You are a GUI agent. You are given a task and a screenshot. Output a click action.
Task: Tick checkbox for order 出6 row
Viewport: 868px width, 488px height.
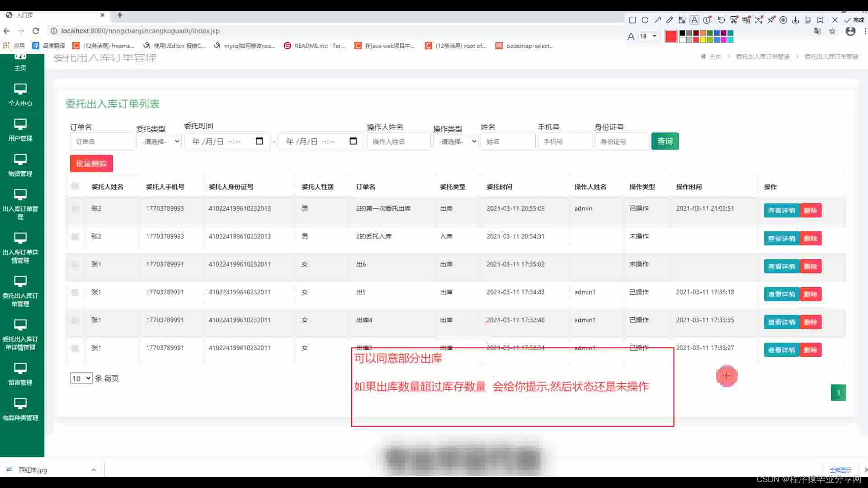point(75,264)
